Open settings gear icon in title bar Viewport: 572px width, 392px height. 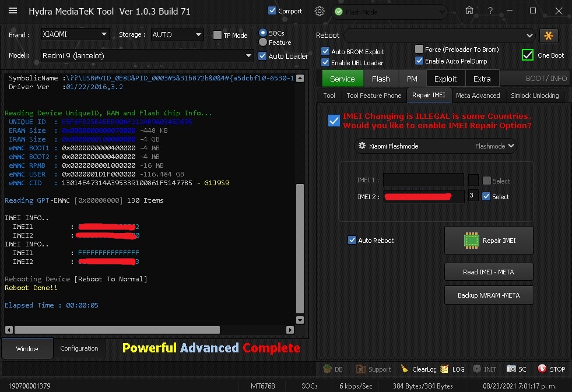tap(319, 11)
